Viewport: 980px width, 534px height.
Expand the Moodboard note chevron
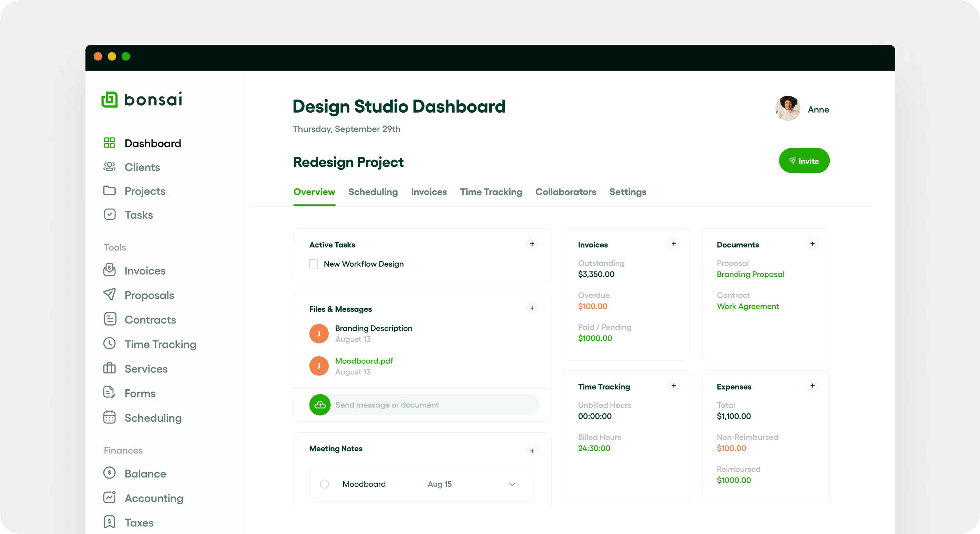512,484
